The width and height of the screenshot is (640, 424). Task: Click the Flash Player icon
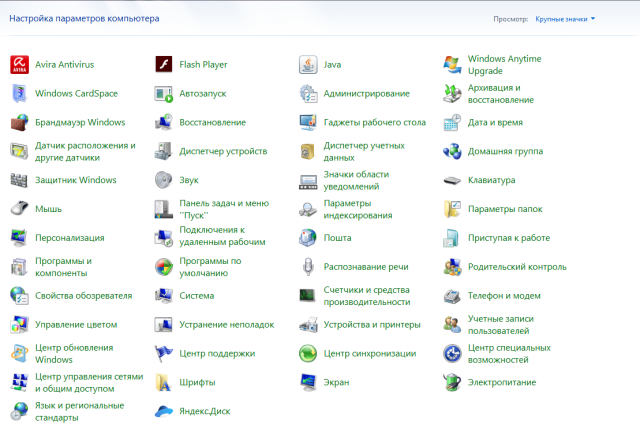(x=164, y=65)
